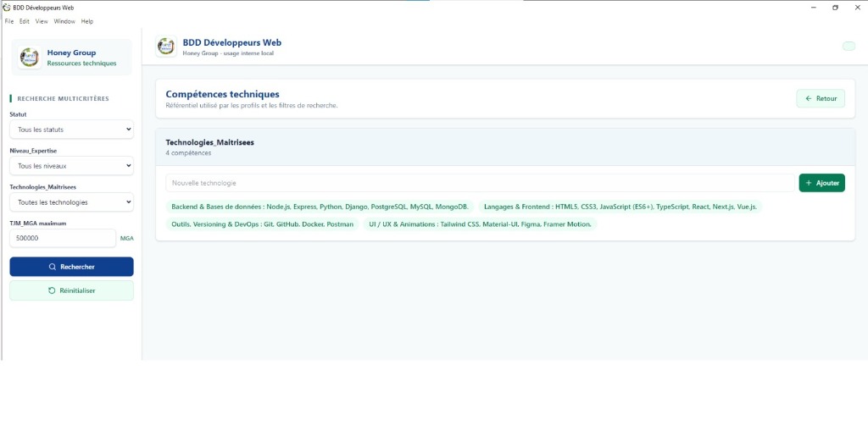Select the Langages & Frontend tag

click(x=620, y=207)
